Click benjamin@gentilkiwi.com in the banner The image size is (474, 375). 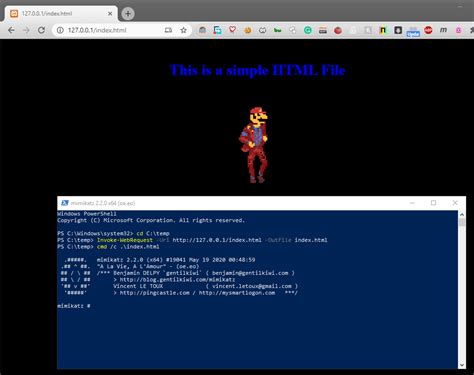coord(250,273)
